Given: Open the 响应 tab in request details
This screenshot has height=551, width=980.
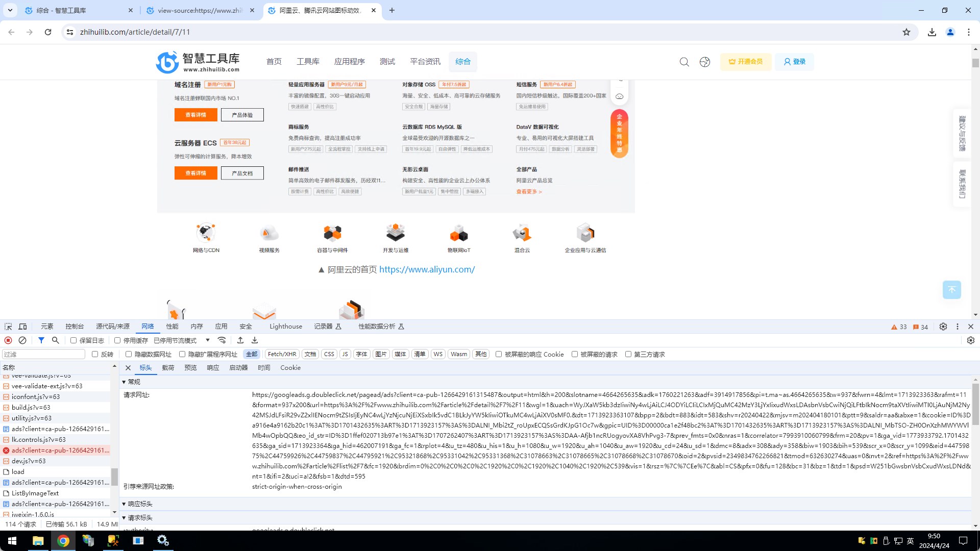Looking at the screenshot, I should (x=213, y=368).
